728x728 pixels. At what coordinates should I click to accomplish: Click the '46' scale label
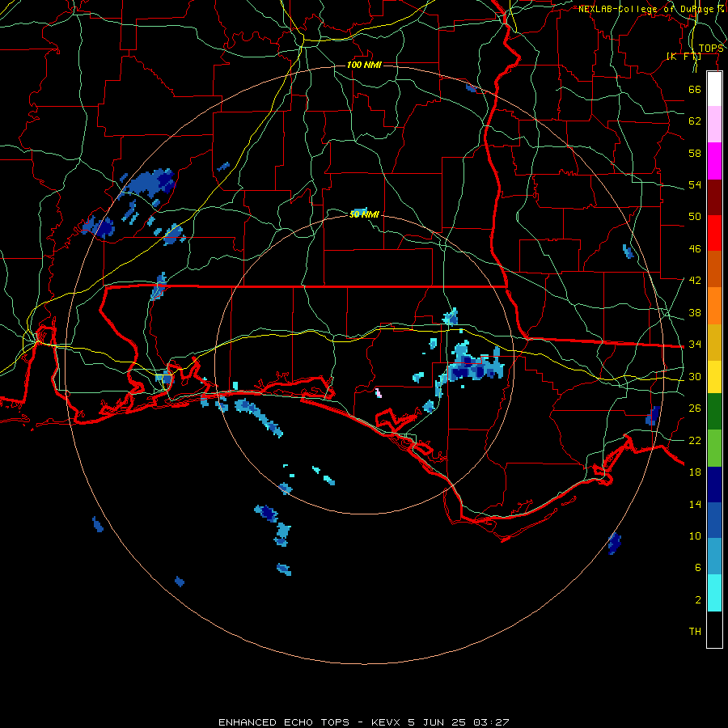click(695, 249)
